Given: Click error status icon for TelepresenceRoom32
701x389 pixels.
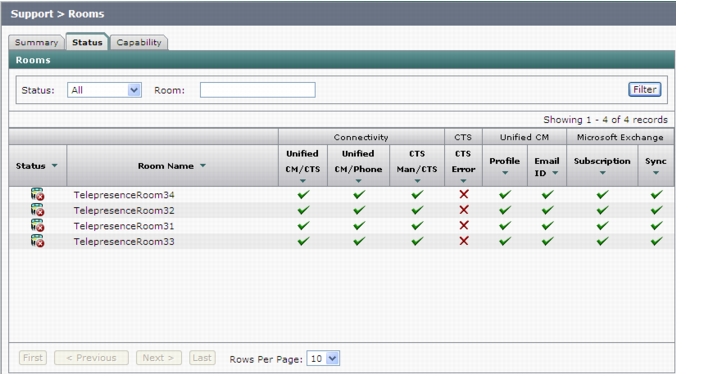Looking at the screenshot, I should coord(37,210).
